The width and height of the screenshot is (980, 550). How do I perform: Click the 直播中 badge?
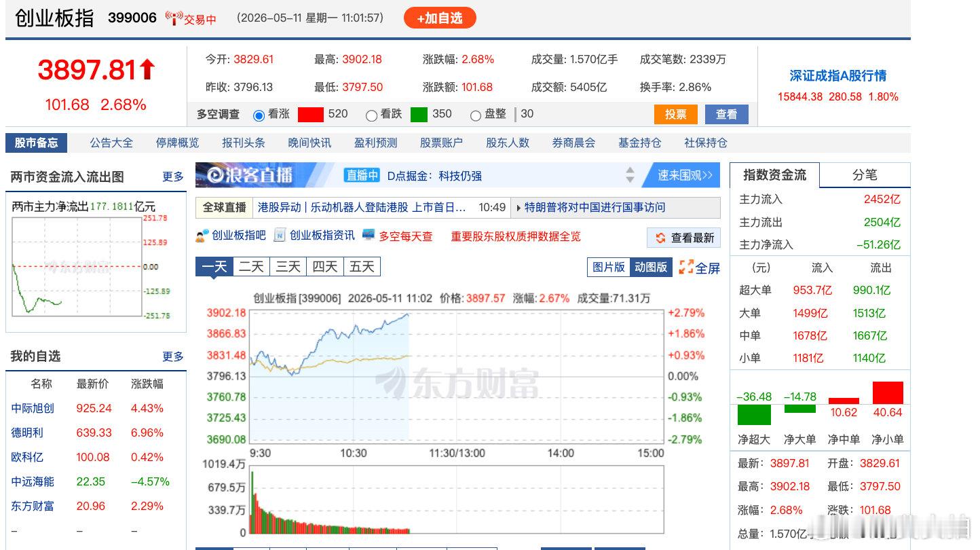(362, 175)
